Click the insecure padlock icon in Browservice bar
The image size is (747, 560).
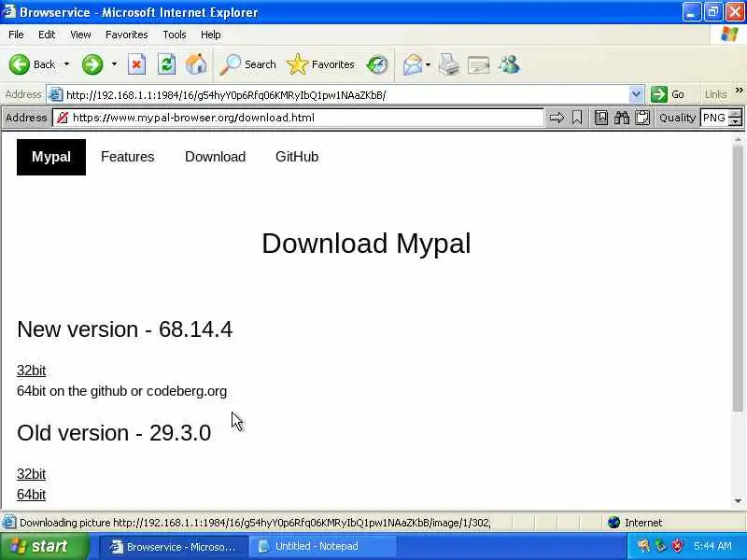(62, 118)
